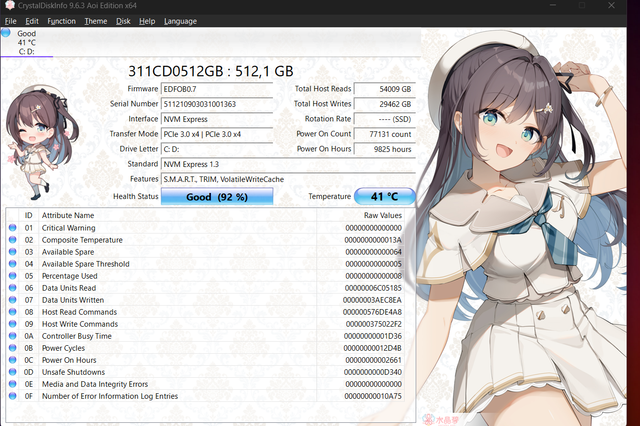640x426 pixels.
Task: Click the ID column header
Action: pos(29,215)
